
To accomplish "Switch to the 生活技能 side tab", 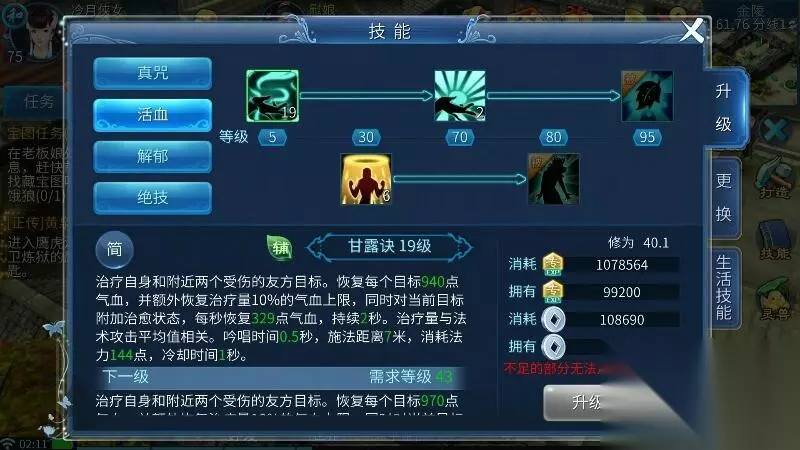I will click(723, 288).
